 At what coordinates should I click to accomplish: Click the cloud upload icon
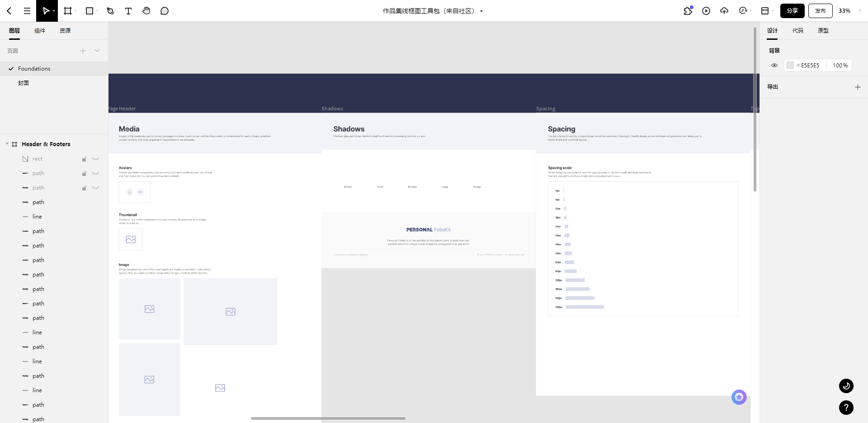(x=724, y=11)
